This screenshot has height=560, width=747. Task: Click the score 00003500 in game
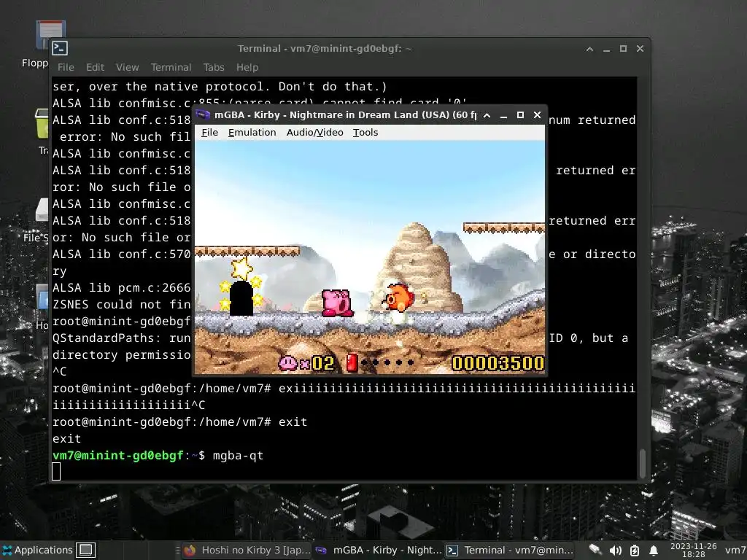[x=498, y=363]
